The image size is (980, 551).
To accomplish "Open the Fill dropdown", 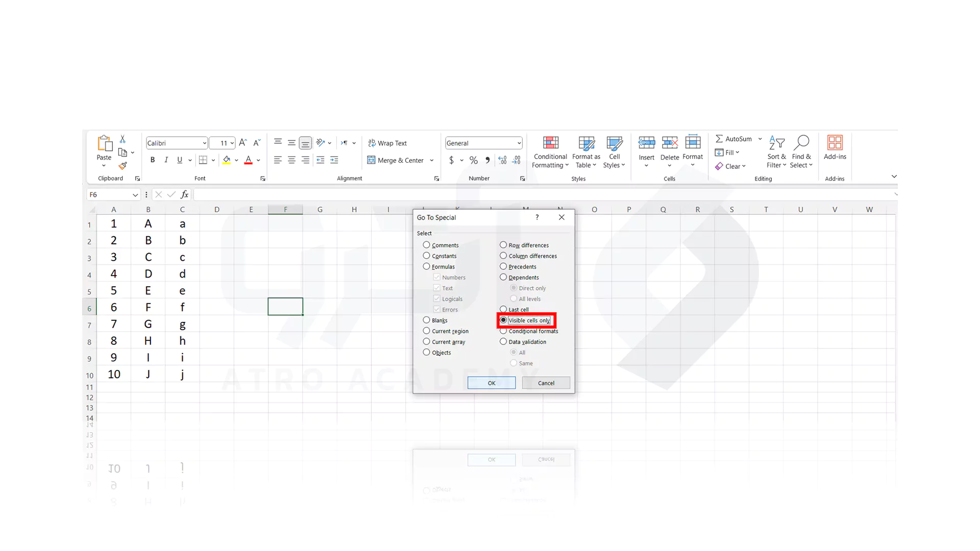I will click(727, 153).
